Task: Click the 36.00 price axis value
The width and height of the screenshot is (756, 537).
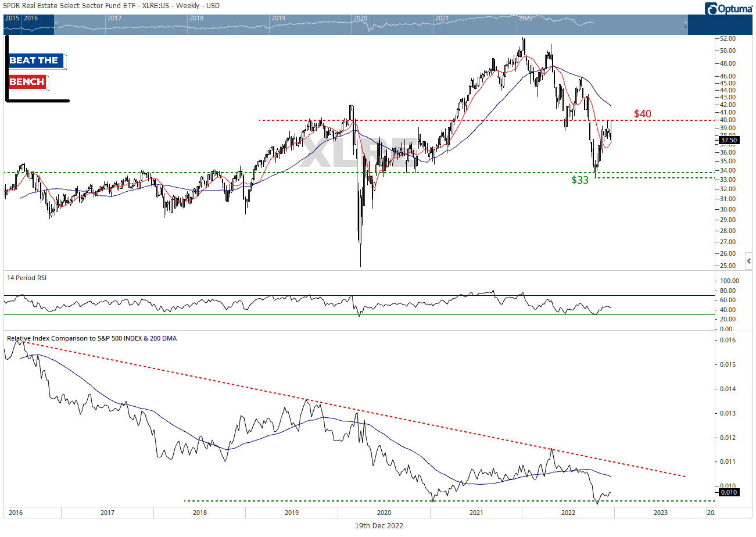Action: click(729, 153)
